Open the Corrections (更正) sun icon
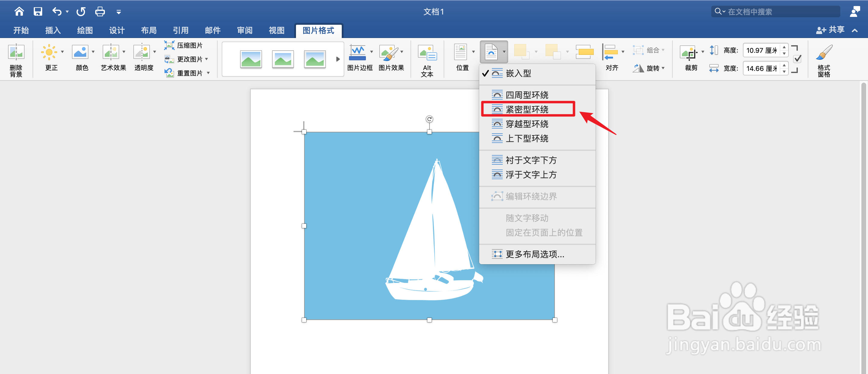This screenshot has height=374, width=868. (x=49, y=52)
